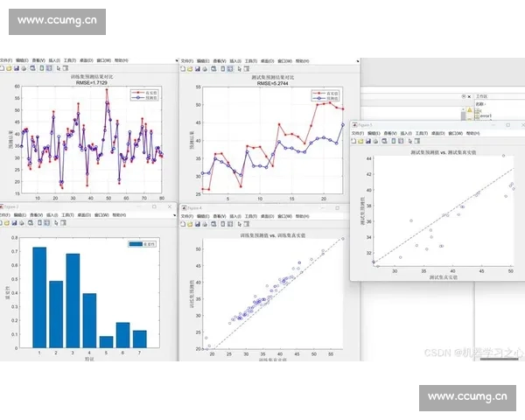
Task: Click the New Figure icon in top-left figure toolbar
Action: [x=3, y=67]
